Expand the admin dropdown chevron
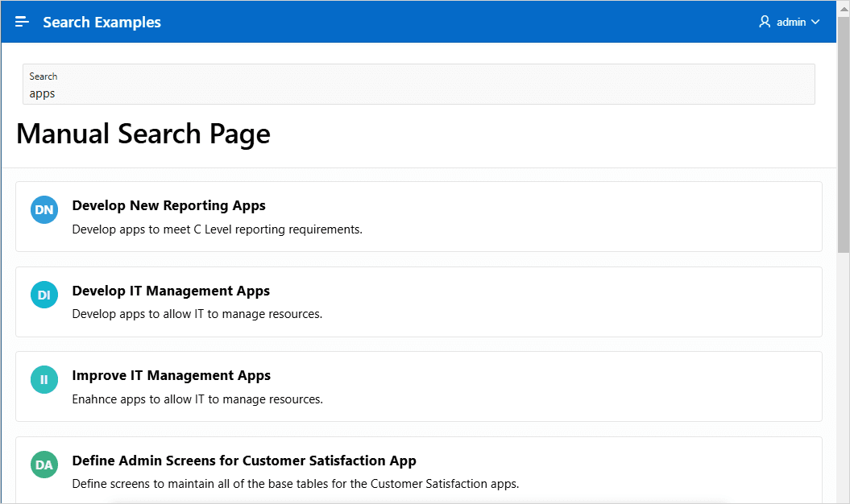850x504 pixels. (x=815, y=23)
